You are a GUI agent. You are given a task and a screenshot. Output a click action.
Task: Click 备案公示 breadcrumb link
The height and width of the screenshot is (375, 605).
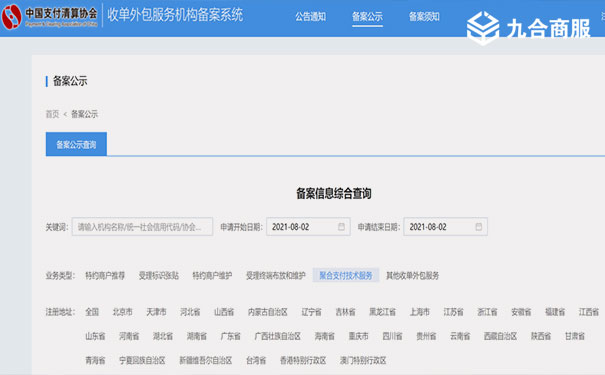tap(84, 114)
